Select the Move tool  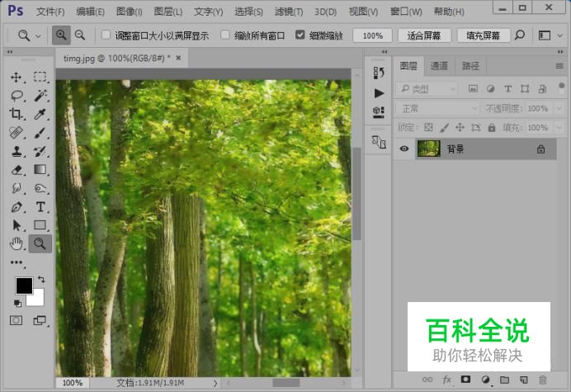click(x=16, y=78)
